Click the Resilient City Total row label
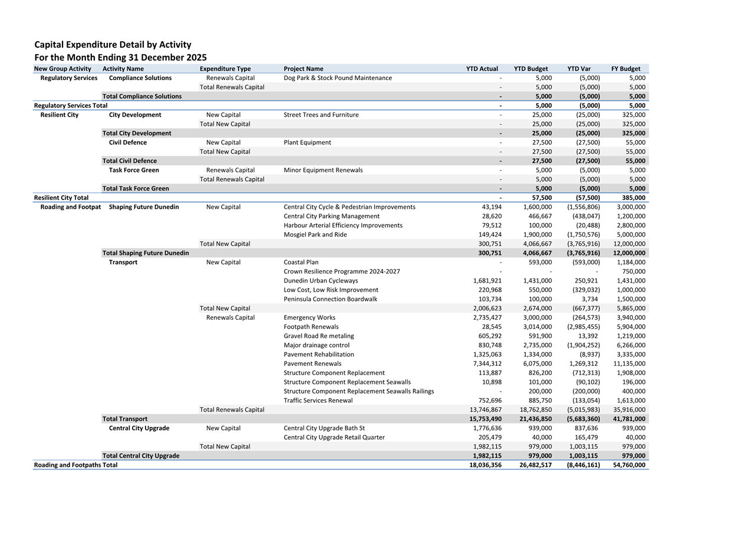 [x=61, y=198]
